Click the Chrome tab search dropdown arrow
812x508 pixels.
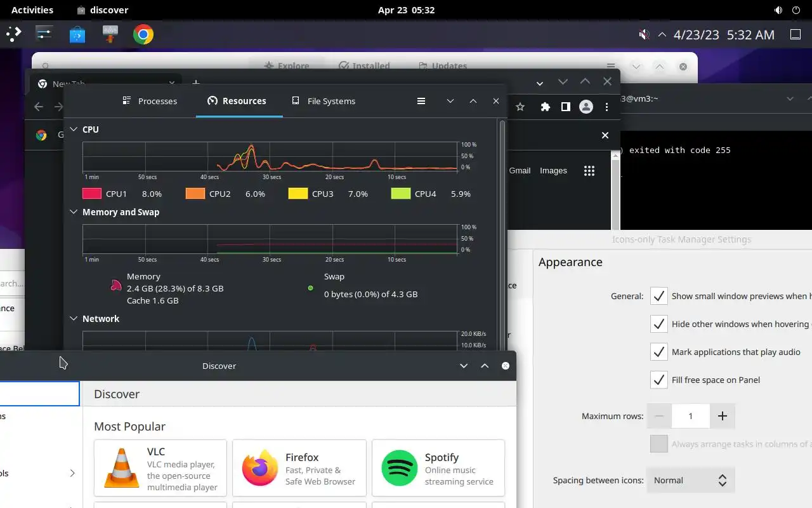pos(540,83)
